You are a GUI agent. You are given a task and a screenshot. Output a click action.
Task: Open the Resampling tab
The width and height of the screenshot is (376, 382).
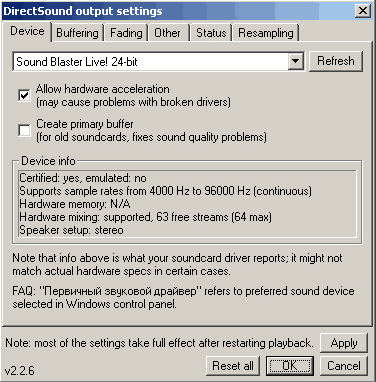click(266, 33)
